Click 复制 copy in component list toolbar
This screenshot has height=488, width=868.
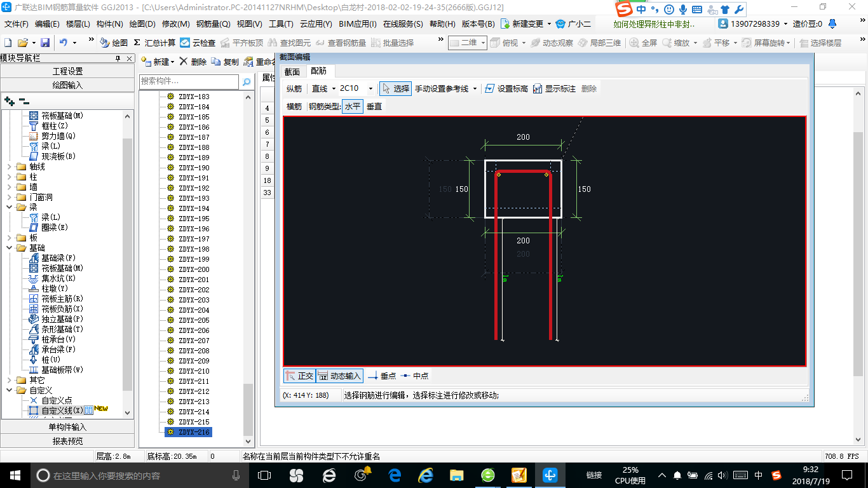coord(225,62)
